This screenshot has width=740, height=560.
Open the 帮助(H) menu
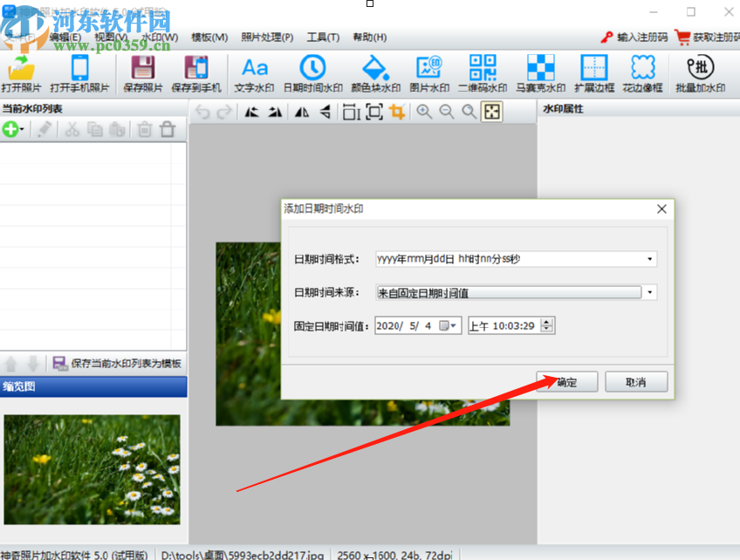point(370,38)
